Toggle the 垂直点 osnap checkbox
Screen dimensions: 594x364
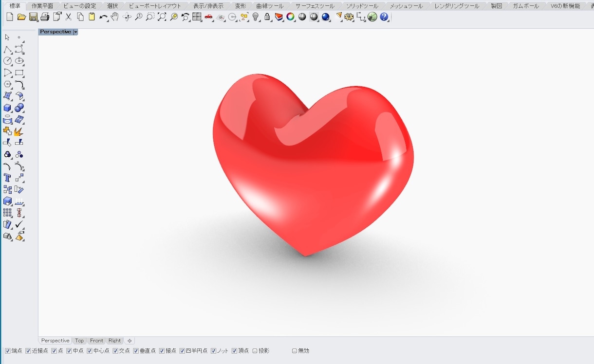[136, 351]
